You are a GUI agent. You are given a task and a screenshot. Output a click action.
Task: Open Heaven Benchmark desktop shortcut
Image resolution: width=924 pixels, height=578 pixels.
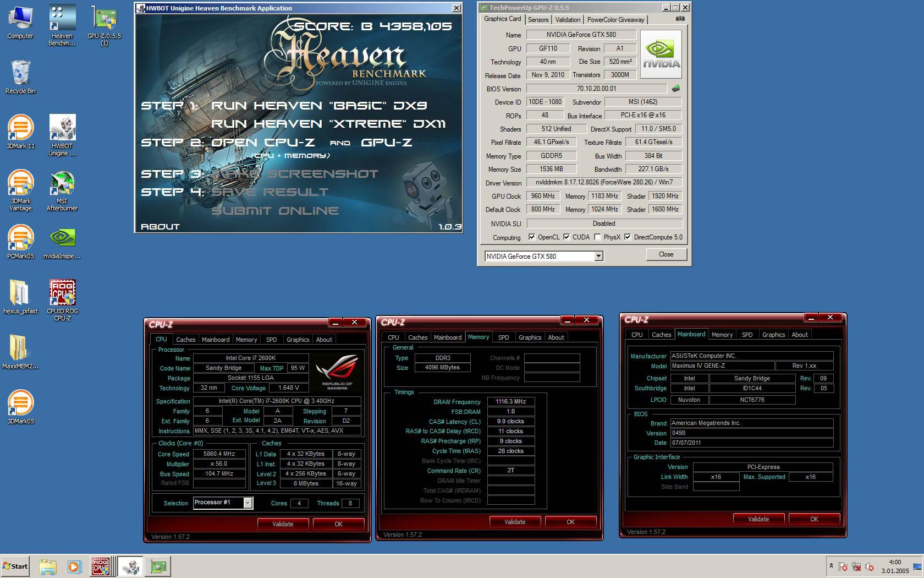[62, 25]
